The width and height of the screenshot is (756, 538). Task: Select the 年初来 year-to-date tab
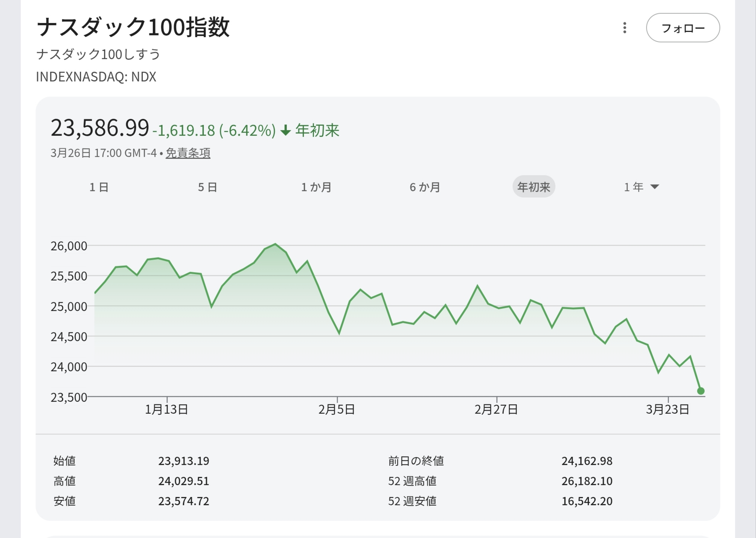[534, 187]
